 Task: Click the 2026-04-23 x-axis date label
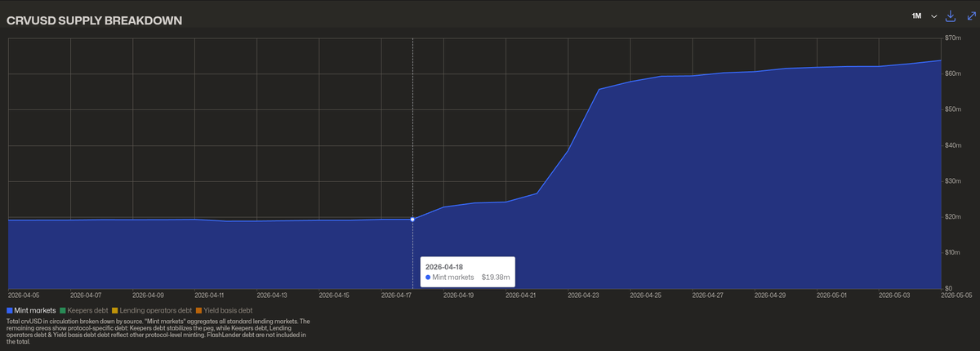click(583, 295)
